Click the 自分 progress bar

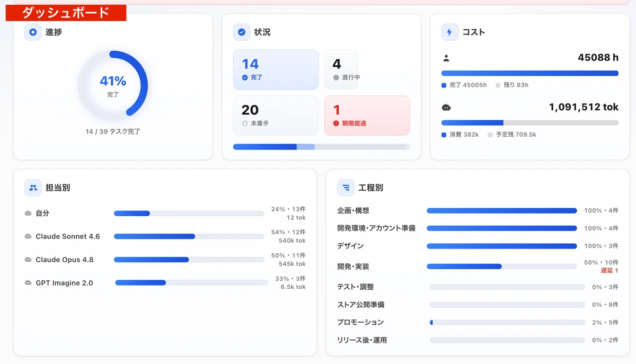[189, 214]
